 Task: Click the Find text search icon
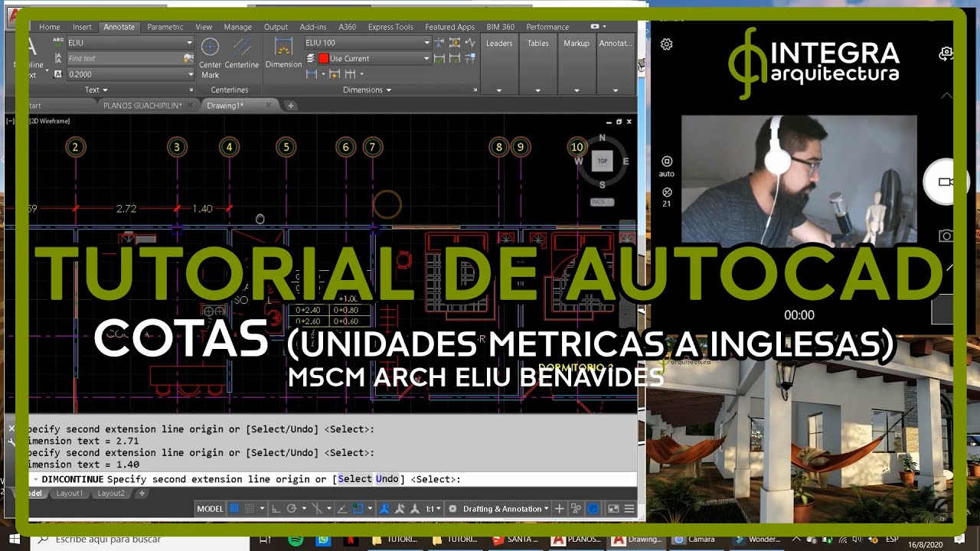pyautogui.click(x=188, y=58)
